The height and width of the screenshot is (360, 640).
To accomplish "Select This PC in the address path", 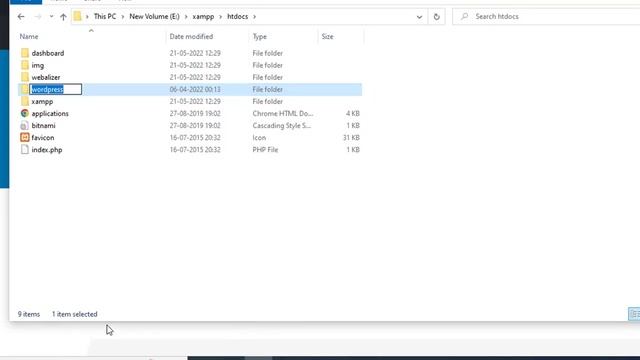I will 105,16.
